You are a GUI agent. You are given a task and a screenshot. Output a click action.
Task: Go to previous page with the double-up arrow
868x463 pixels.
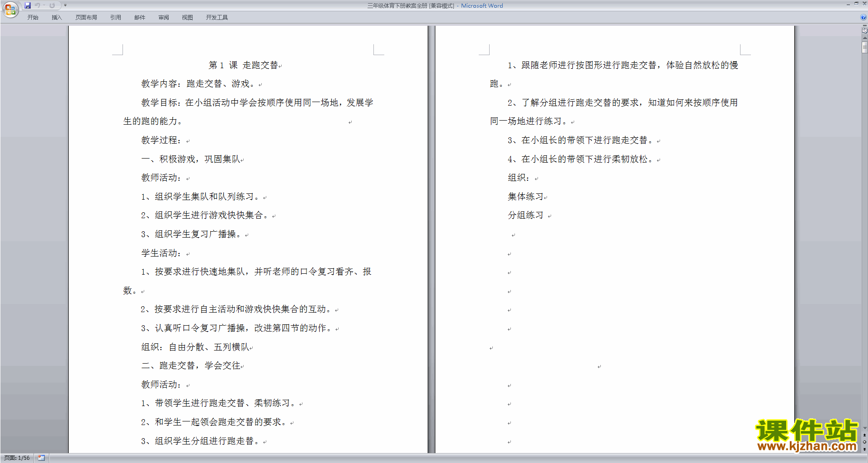[x=864, y=435]
